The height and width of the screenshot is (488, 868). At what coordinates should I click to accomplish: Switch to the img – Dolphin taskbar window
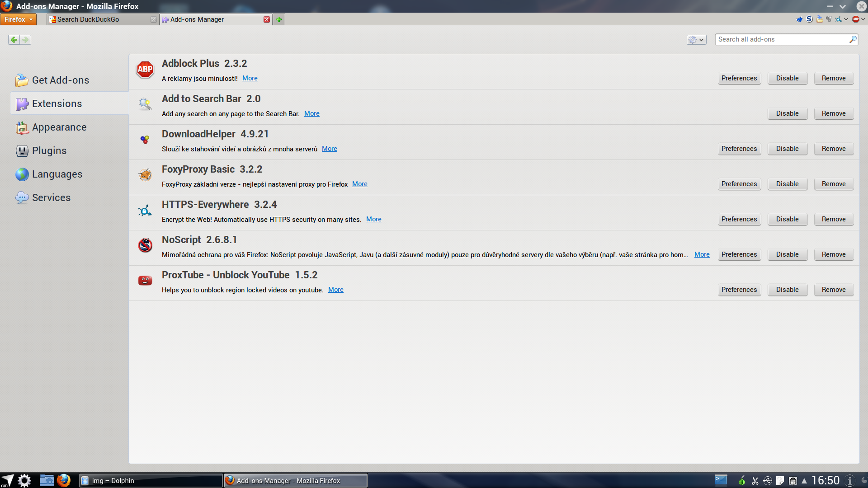151,480
